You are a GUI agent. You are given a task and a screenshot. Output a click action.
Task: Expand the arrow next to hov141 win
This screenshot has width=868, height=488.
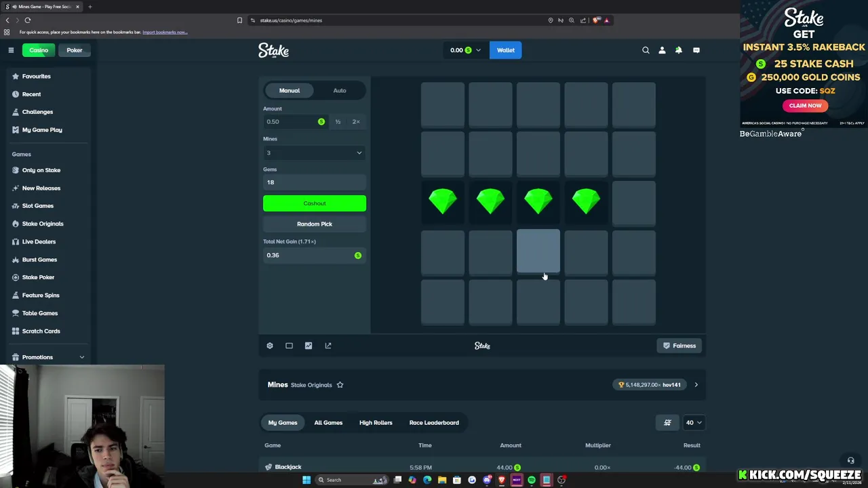pos(696,385)
